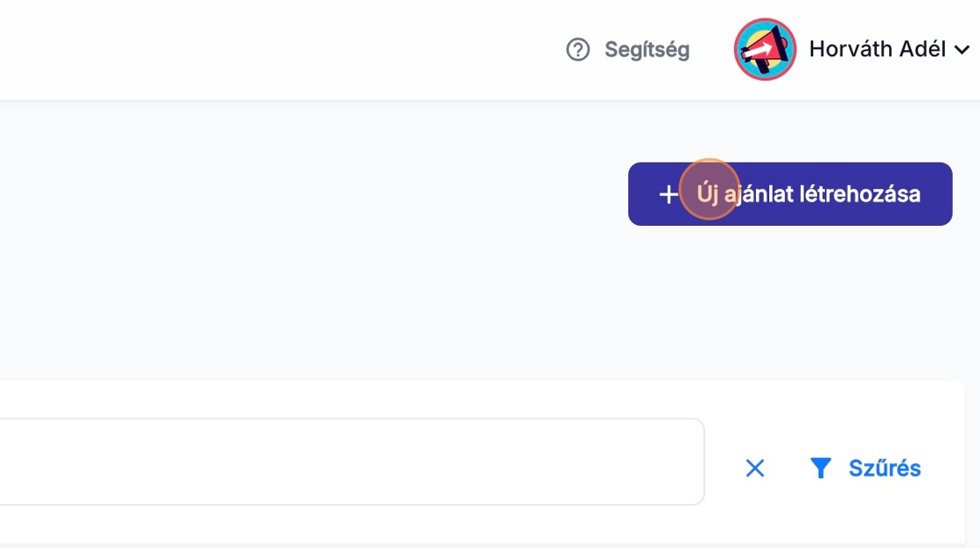Click the right end of the search box
The image size is (980, 548).
coord(682,461)
